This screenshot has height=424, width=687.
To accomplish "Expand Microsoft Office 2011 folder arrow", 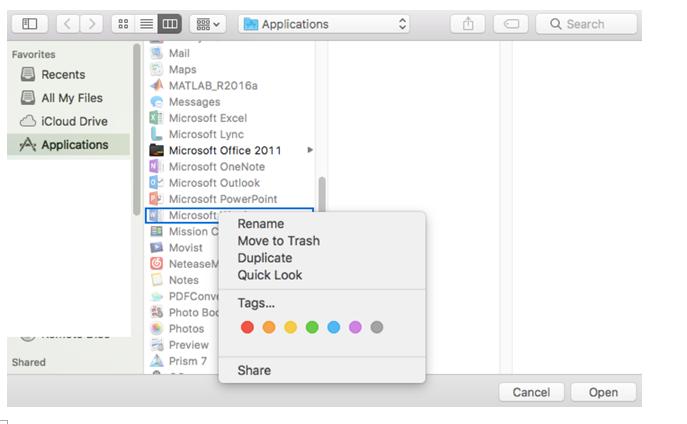I will click(x=310, y=150).
